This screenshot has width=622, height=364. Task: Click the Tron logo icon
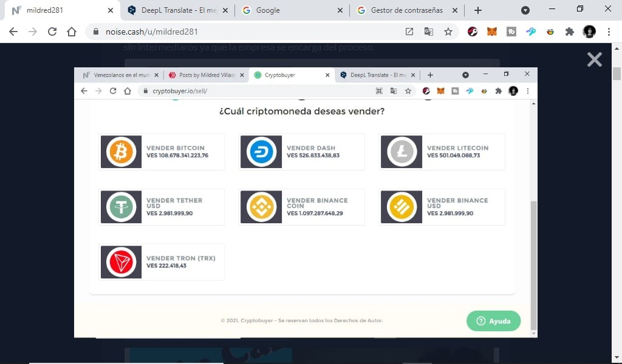pyautogui.click(x=121, y=262)
